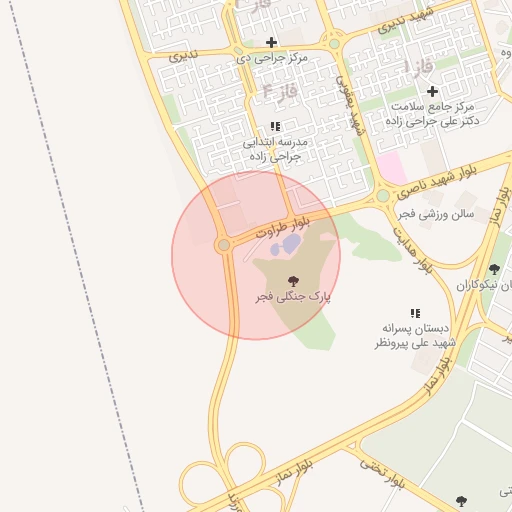
Task: Select the park tree icon above نیکوکاران label
Action: (494, 269)
